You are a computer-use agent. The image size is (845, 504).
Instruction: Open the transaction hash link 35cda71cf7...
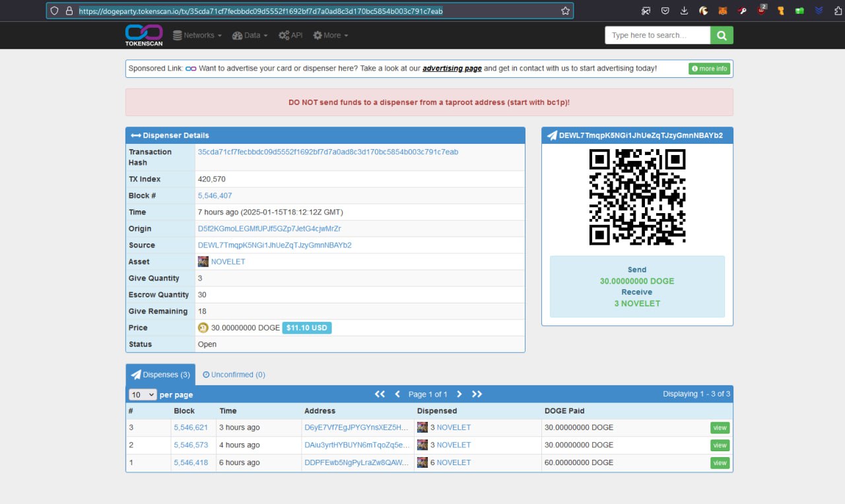[x=328, y=152]
